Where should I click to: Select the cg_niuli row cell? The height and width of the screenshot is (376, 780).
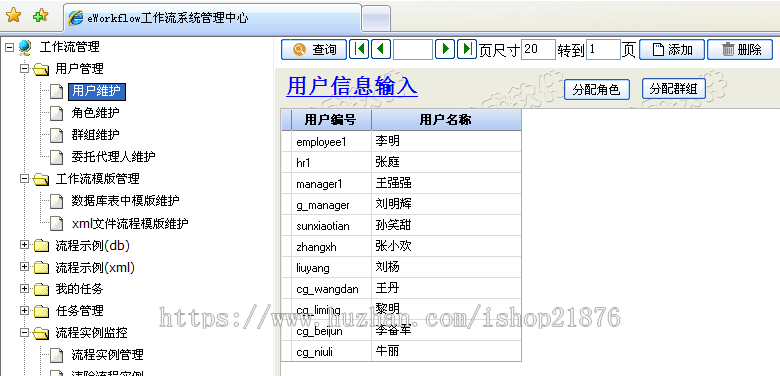[331, 352]
